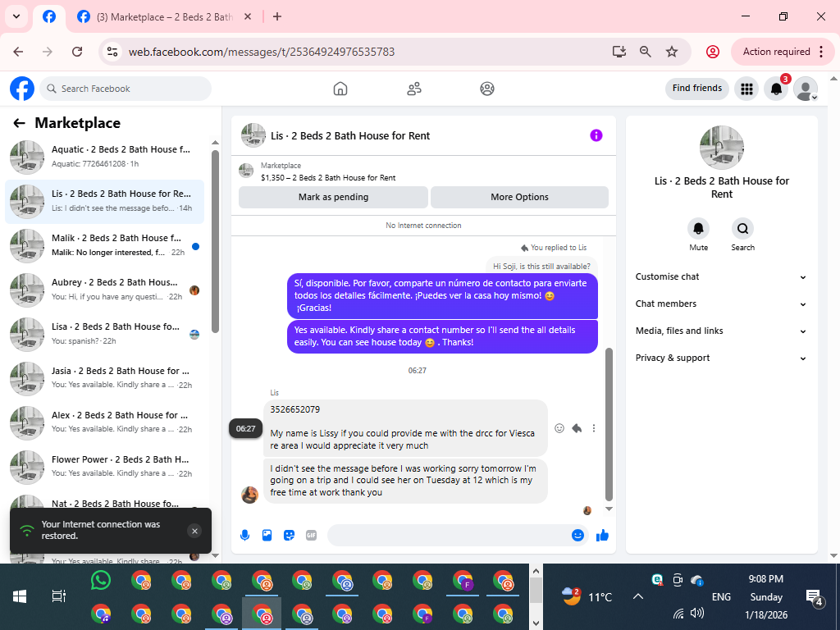Open more options for Lissy's message
Screen dimensions: 840x630
pyautogui.click(x=594, y=428)
